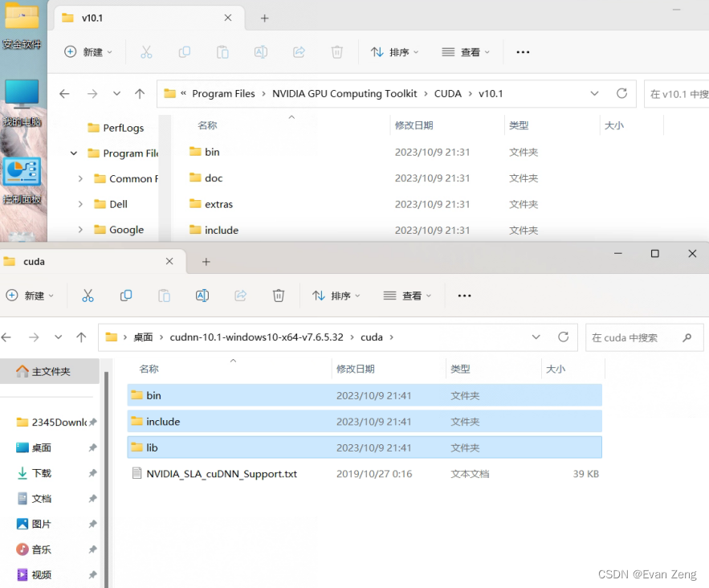Select 主文件夹 in the cuda sidebar
The image size is (709, 588).
coord(50,371)
